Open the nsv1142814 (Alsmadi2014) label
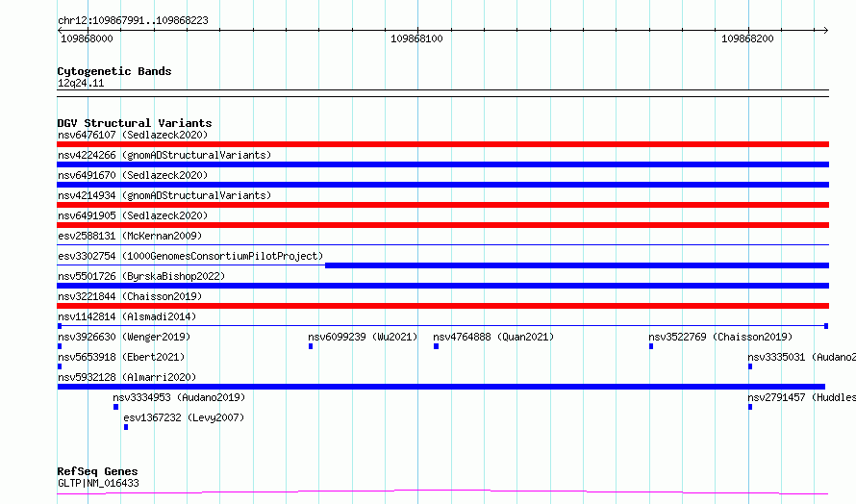 [127, 316]
